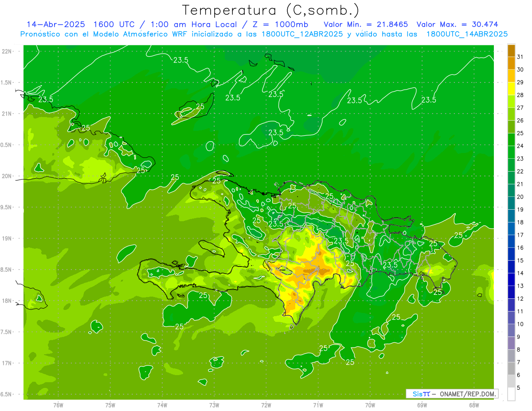Viewport: 532px width, 411px height.
Task: Click the "5" value on color legend
Action: [x=519, y=388]
